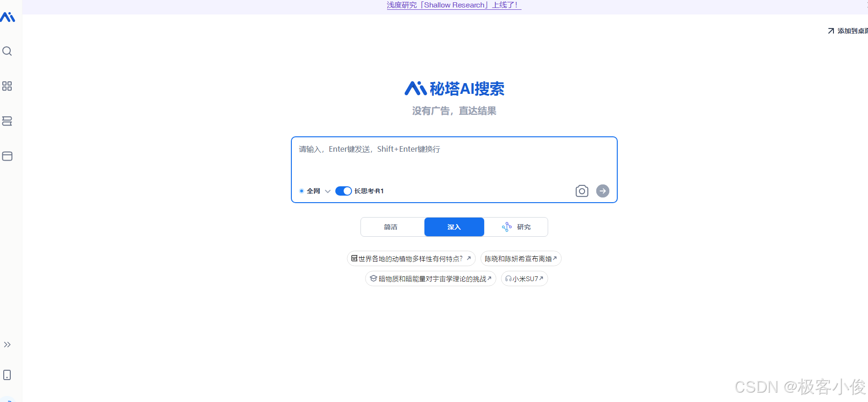Open the search icon in the left sidebar

[7, 51]
